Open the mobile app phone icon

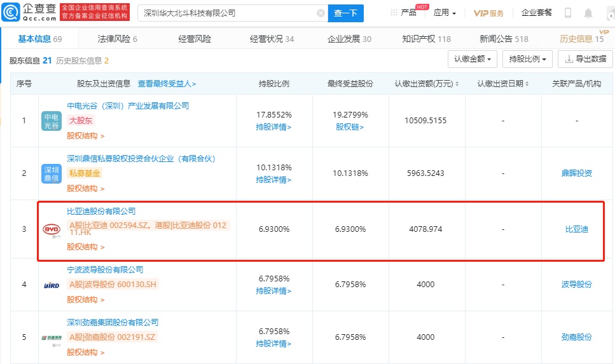coord(567,13)
